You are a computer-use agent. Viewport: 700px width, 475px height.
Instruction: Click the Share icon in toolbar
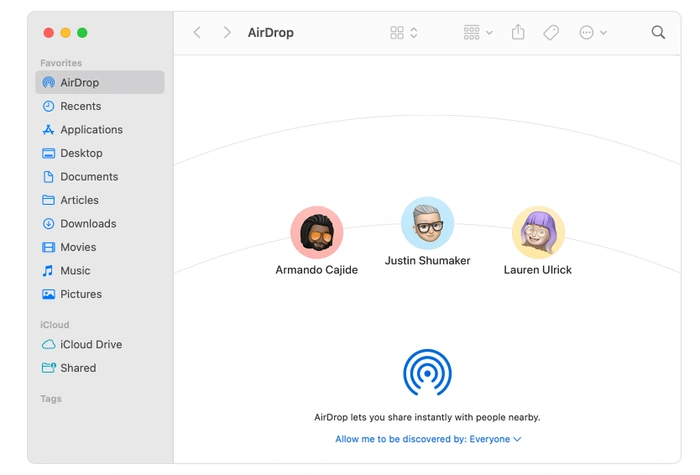click(x=518, y=32)
